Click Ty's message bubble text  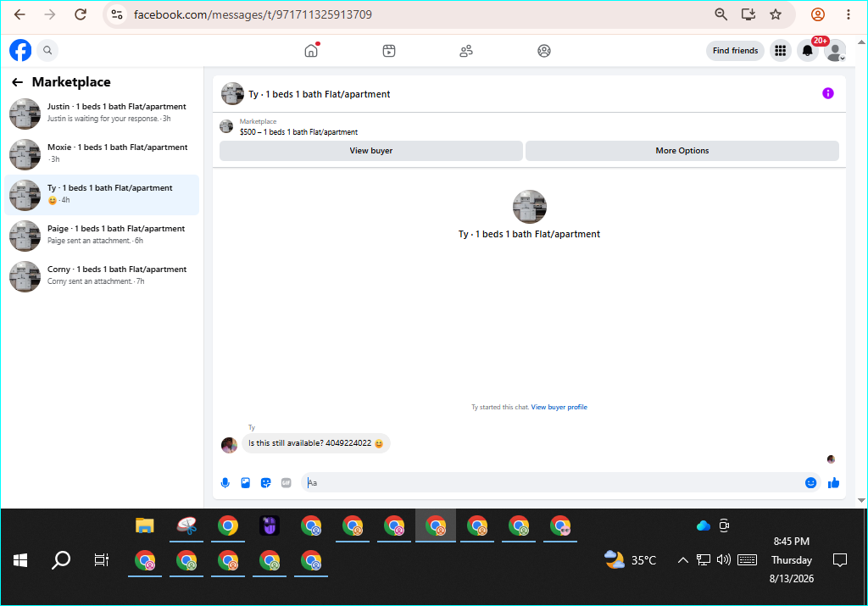tap(315, 443)
